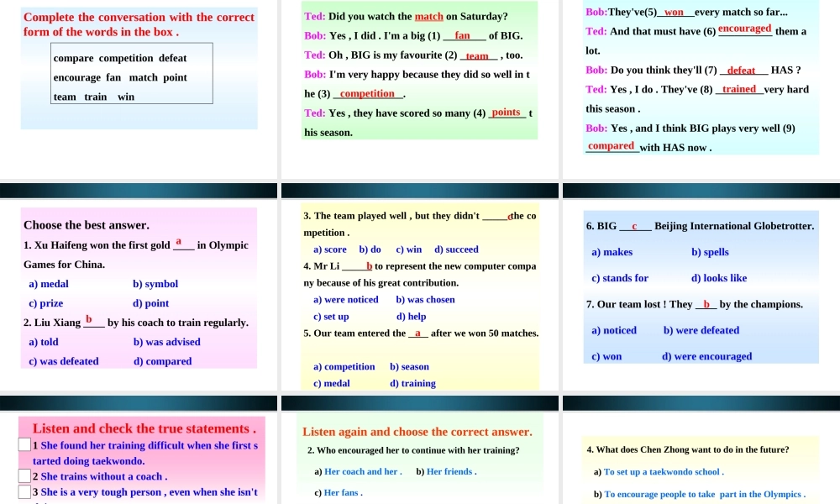Click the 'Listen again and choose' slide title
The height and width of the screenshot is (504, 840).
[x=417, y=432]
